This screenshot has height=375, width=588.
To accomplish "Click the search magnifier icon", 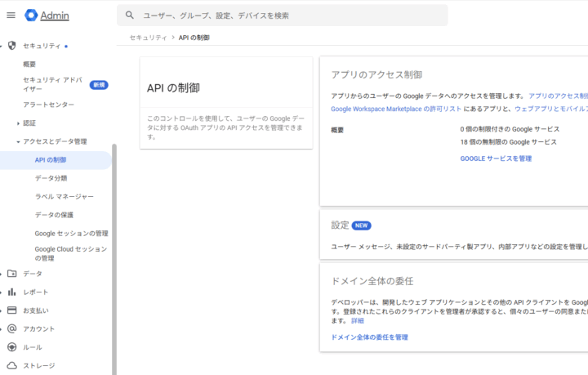I will click(130, 16).
